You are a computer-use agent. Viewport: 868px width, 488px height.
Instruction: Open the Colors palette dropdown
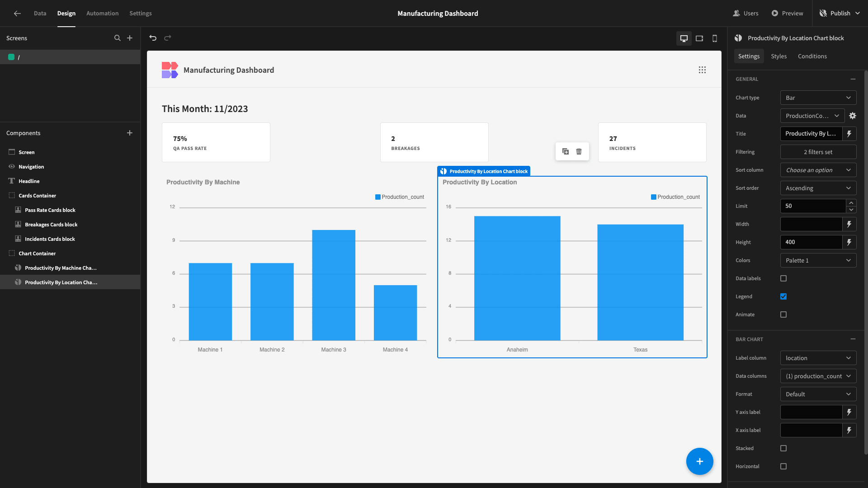pyautogui.click(x=818, y=260)
